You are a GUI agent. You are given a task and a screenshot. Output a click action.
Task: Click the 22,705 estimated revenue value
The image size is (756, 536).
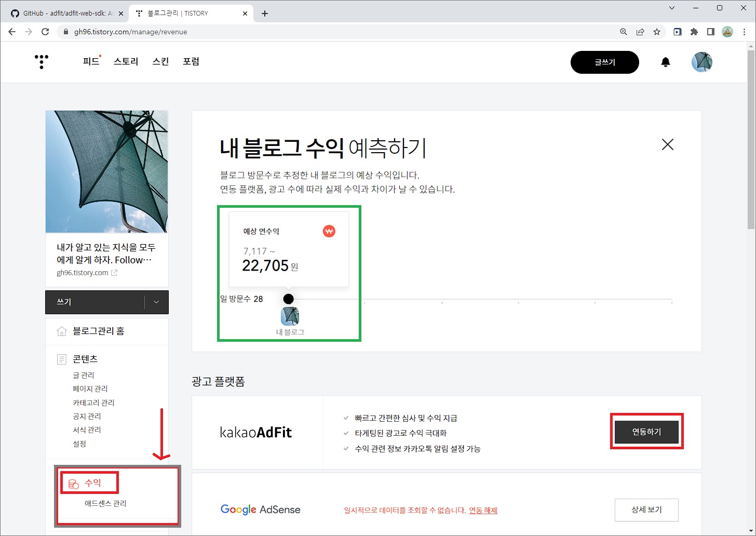265,265
